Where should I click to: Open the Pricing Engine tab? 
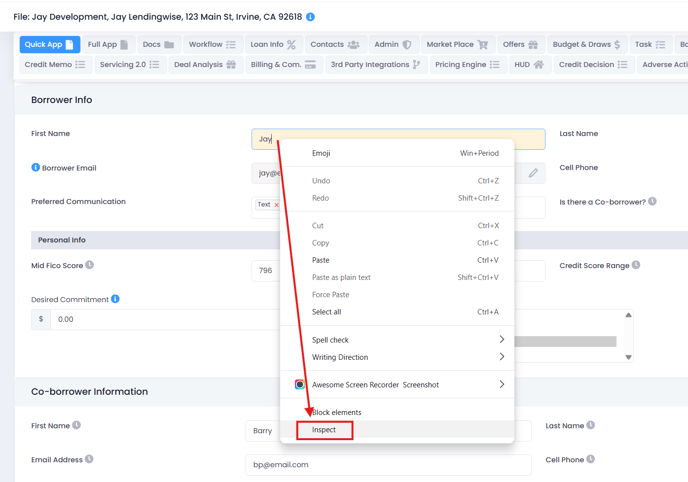(x=468, y=64)
